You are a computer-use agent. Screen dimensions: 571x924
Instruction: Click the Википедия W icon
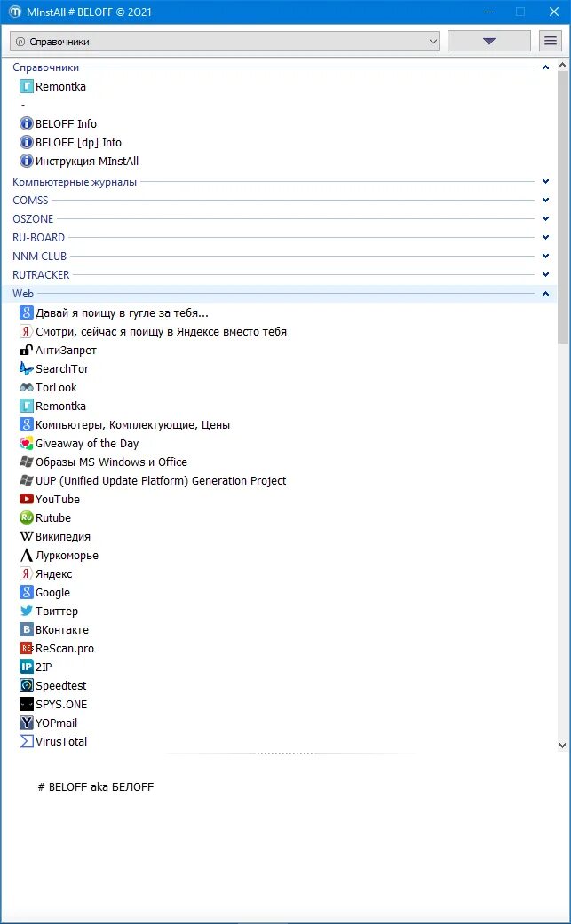tap(27, 536)
